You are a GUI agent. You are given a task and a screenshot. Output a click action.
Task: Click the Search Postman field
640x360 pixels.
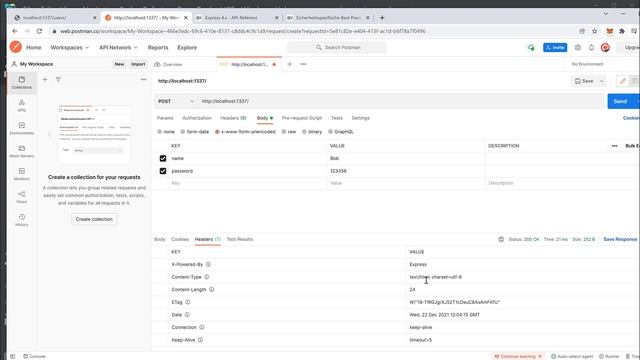pos(337,47)
